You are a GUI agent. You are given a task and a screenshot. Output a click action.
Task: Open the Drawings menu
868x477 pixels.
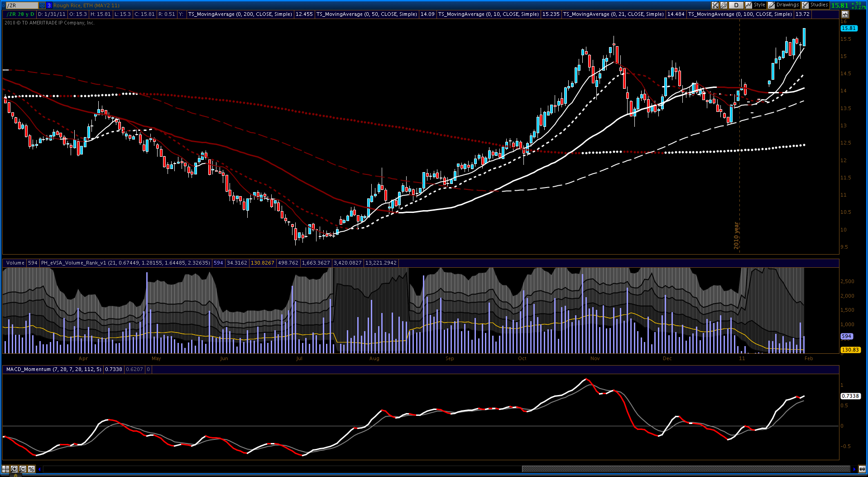(x=784, y=5)
